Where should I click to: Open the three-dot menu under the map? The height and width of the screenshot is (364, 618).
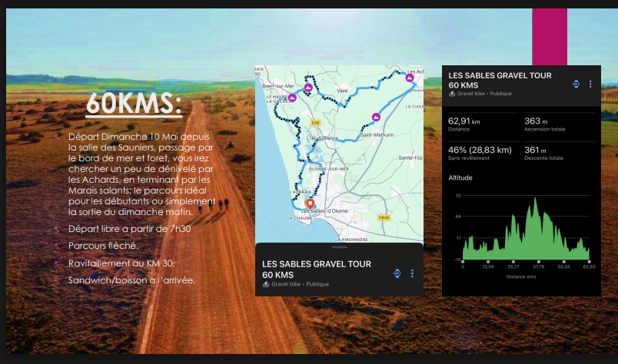point(412,273)
